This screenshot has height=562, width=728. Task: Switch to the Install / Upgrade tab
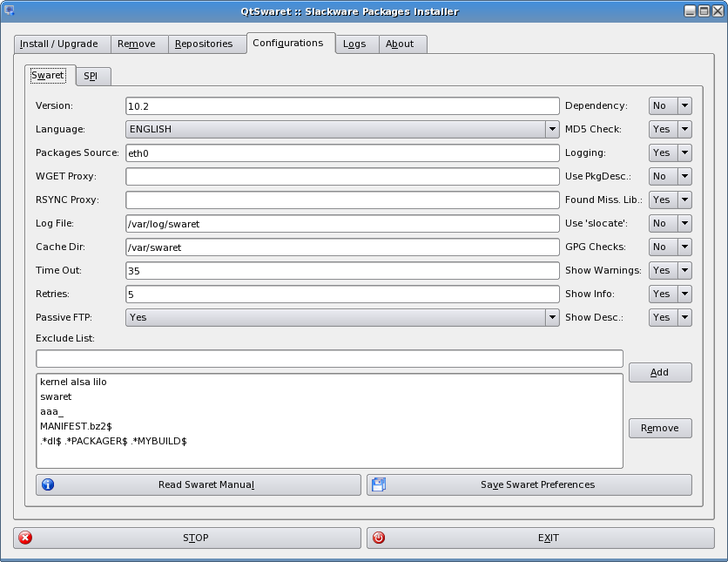tap(62, 44)
